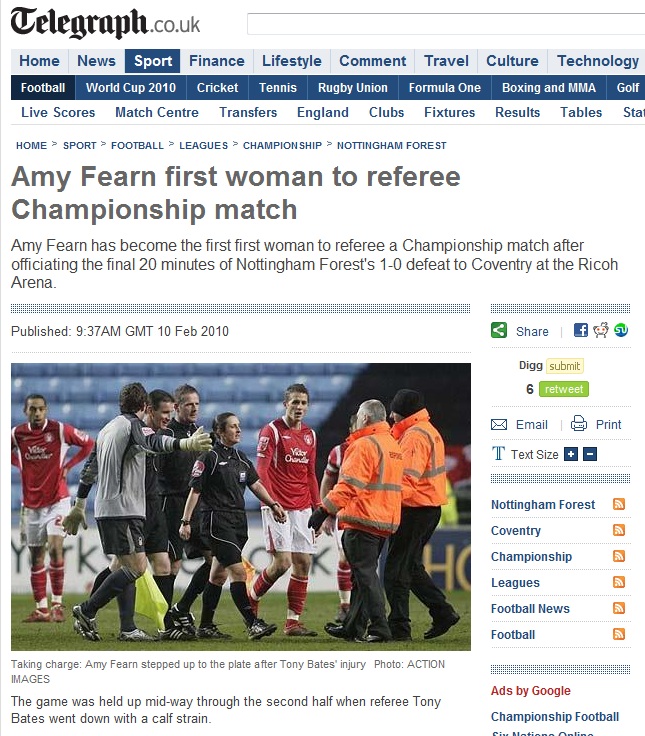Click the search input field
The image size is (645, 736).
446,24
